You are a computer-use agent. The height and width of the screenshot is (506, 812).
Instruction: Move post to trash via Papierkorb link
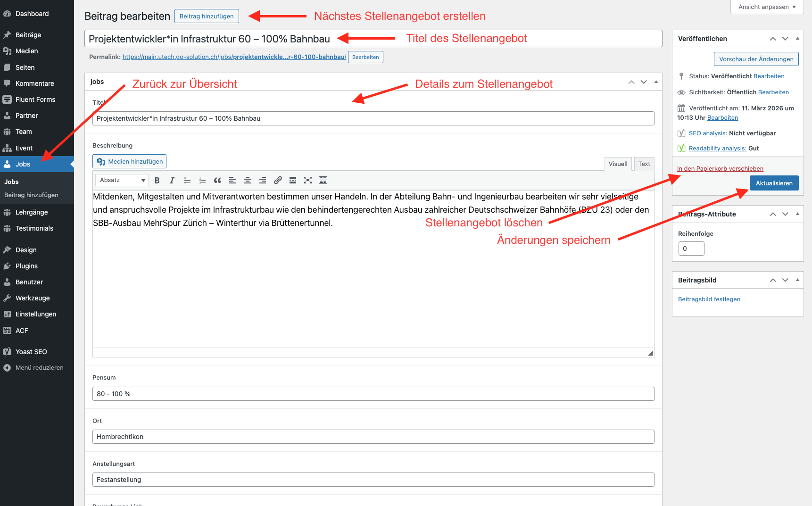click(720, 169)
